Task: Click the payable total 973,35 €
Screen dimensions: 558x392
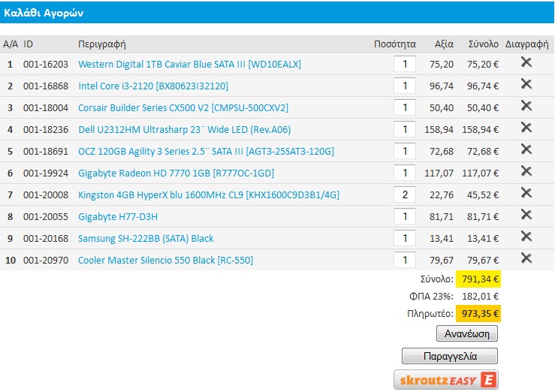Action: tap(478, 314)
